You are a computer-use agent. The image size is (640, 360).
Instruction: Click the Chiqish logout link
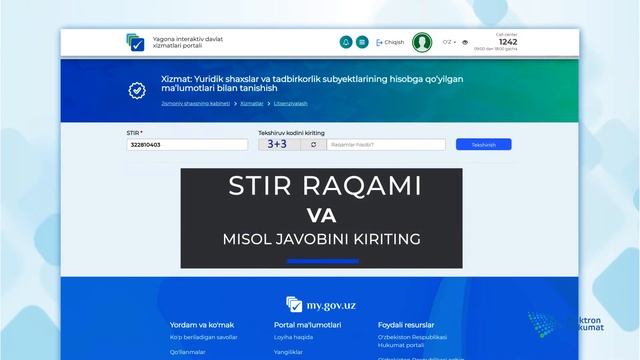click(390, 42)
